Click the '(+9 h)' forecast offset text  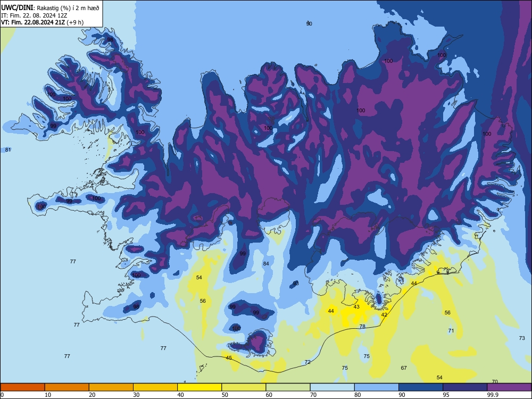pos(75,23)
